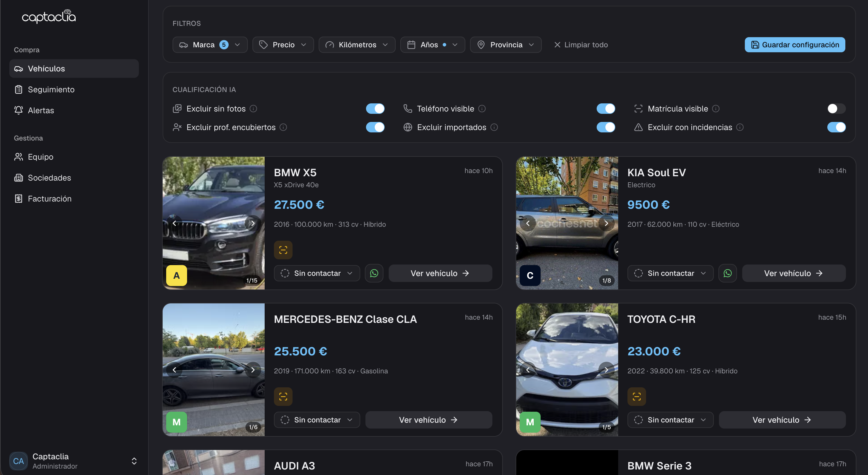Click the 27.500 € price
The height and width of the screenshot is (475, 868).
pos(299,205)
